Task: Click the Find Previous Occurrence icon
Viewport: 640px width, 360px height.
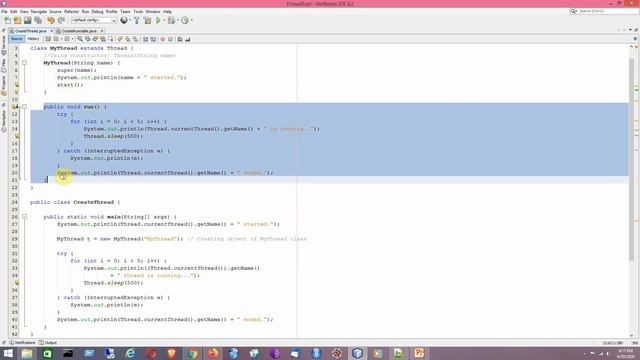Action: (x=87, y=39)
